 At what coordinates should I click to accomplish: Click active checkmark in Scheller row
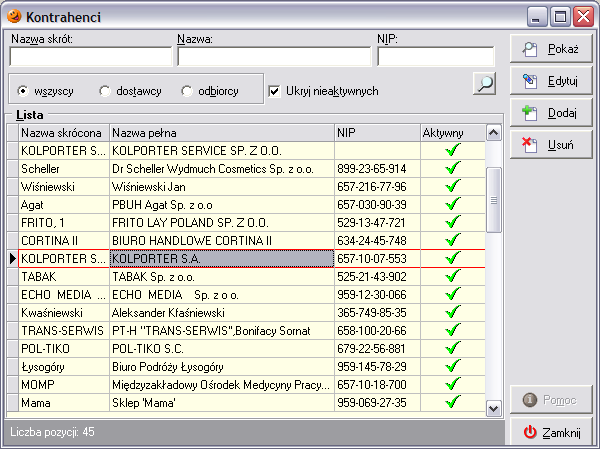(453, 168)
